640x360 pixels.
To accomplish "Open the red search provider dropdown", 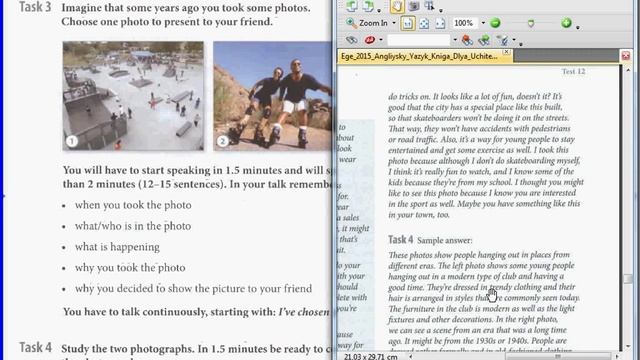I will (x=381, y=40).
